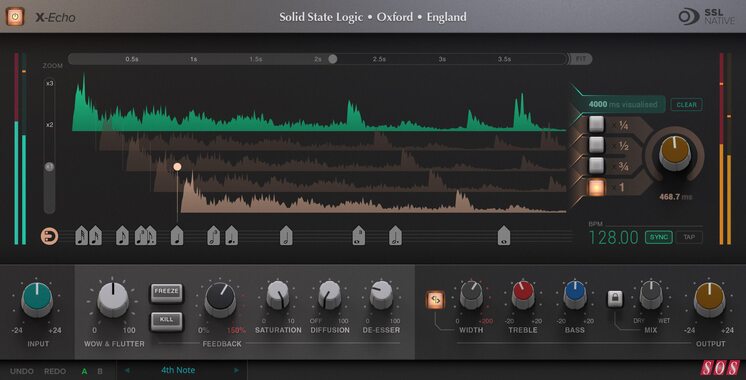Click the FIT timeline button
This screenshot has height=380, width=746.
point(581,59)
